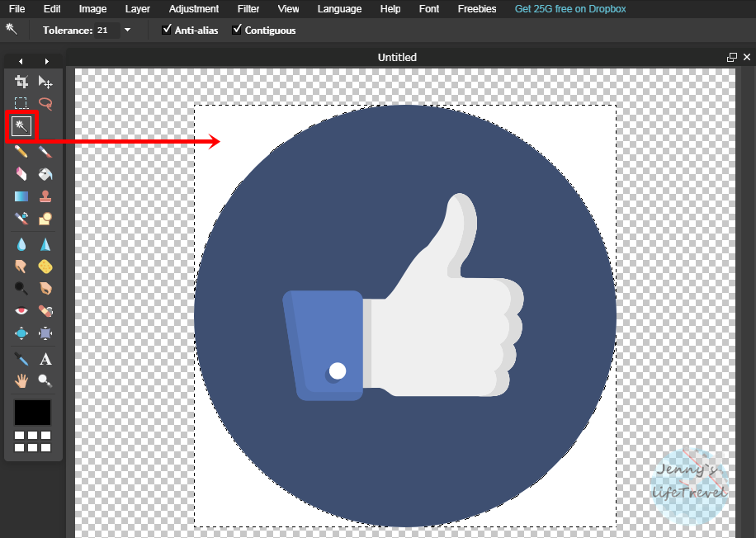Viewport: 756px width, 538px height.
Task: Select the Blur droplet tool
Action: coord(21,244)
